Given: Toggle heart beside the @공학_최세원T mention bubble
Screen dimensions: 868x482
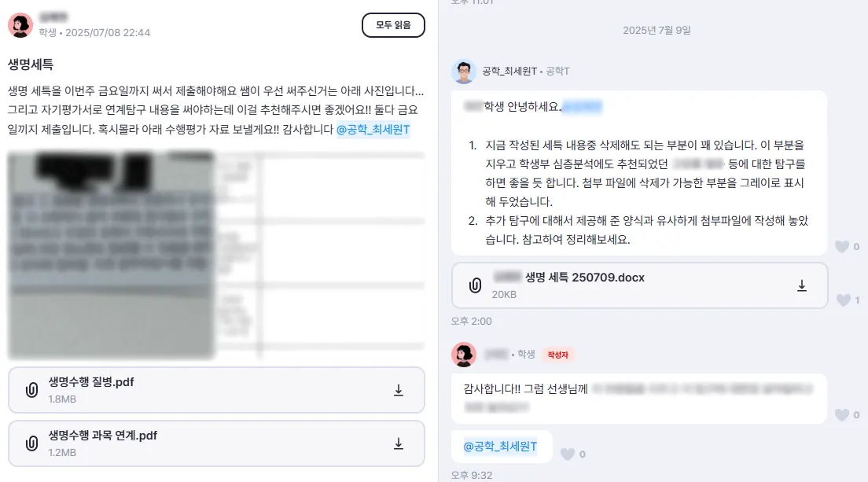Looking at the screenshot, I should pyautogui.click(x=568, y=454).
